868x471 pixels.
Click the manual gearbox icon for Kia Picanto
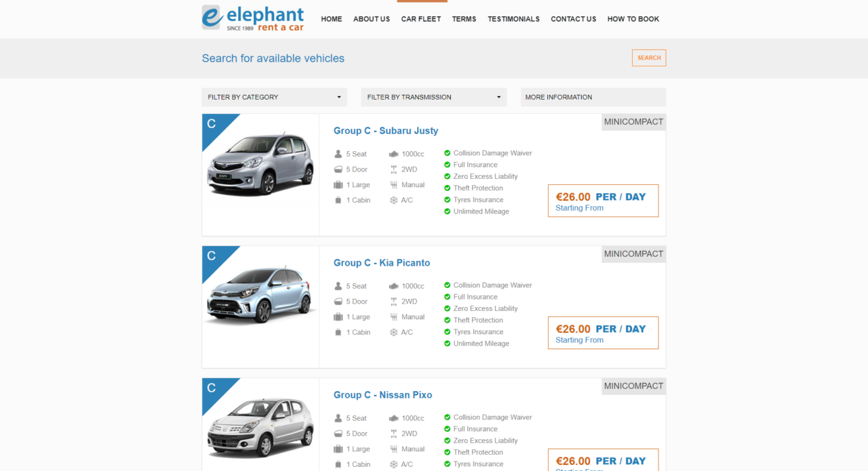coord(393,317)
